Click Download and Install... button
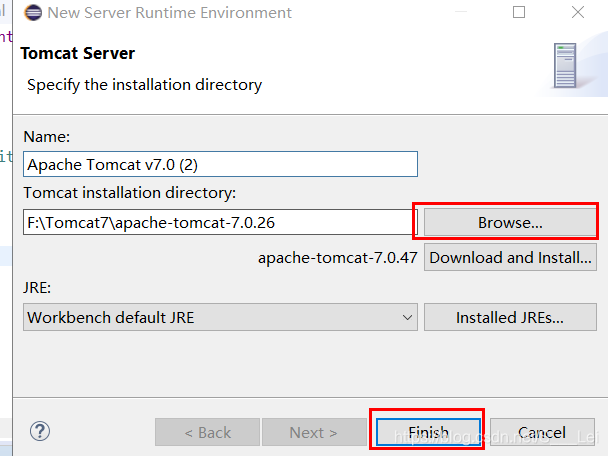Viewport: 608px width, 456px height. click(x=510, y=257)
